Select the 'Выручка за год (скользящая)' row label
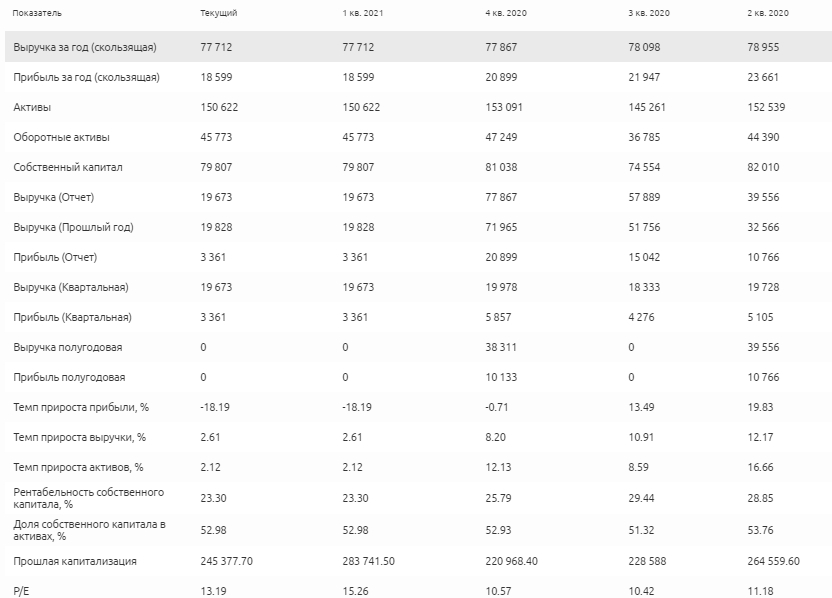The image size is (832, 598). 85,47
